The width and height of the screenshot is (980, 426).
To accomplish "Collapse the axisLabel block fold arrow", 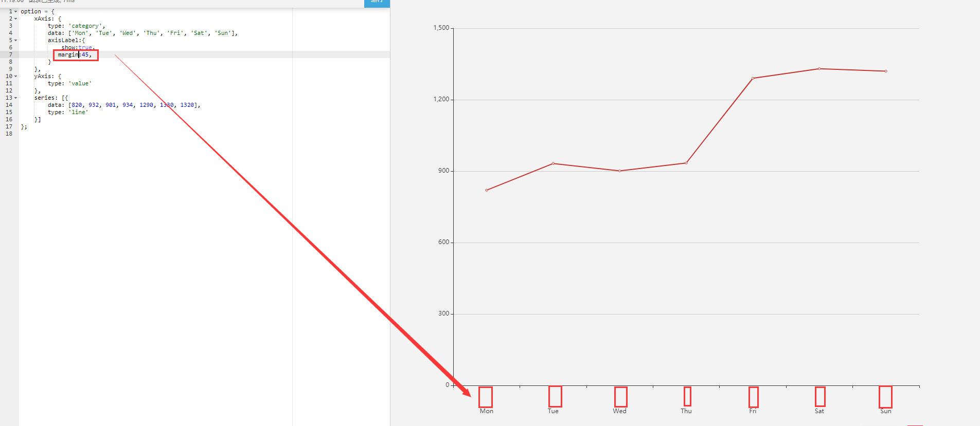I will pyautogui.click(x=15, y=40).
